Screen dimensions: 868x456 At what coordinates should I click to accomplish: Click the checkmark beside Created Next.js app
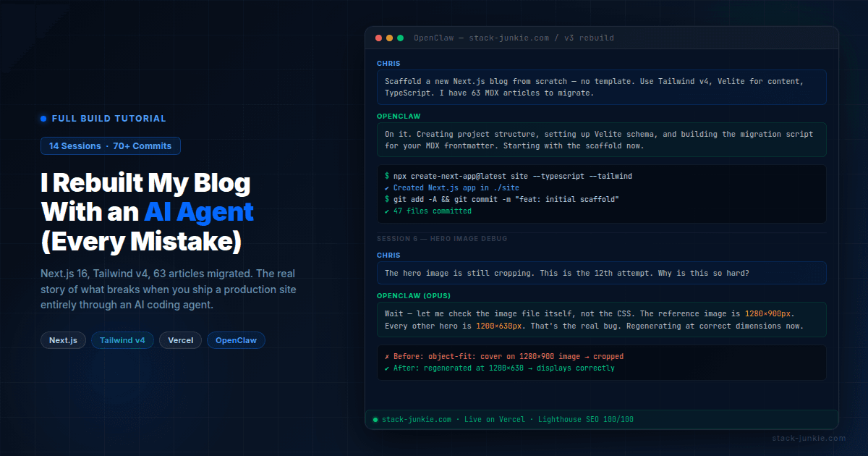point(387,188)
